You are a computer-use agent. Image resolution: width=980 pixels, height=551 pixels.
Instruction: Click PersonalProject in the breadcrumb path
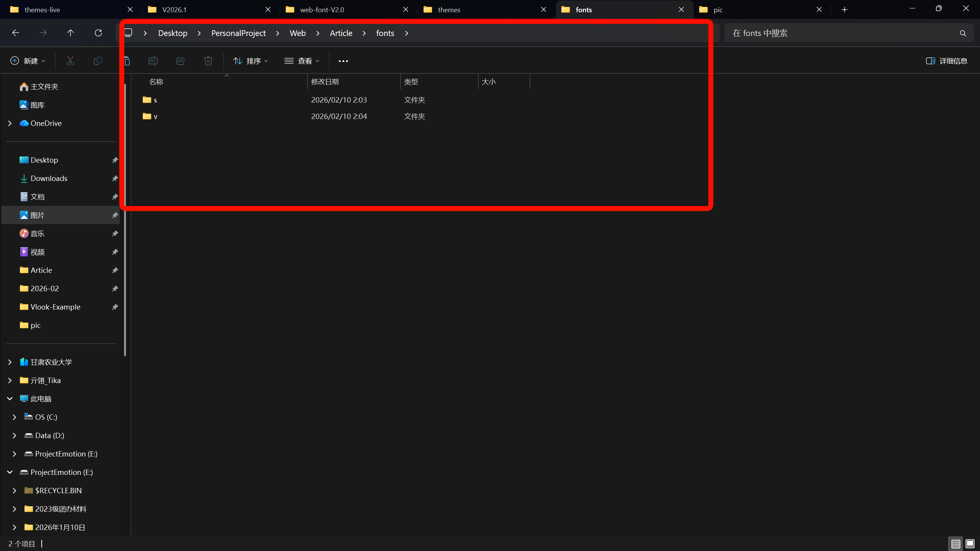coord(238,33)
